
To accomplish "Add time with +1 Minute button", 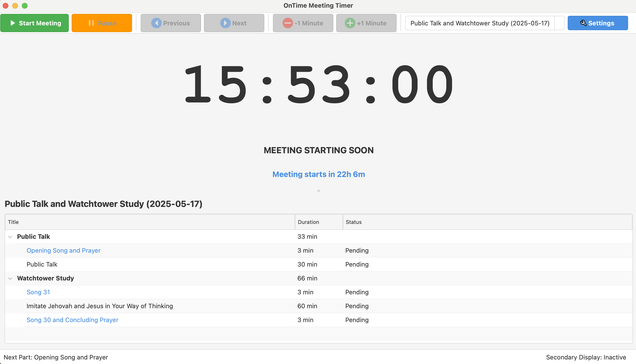I will point(366,23).
